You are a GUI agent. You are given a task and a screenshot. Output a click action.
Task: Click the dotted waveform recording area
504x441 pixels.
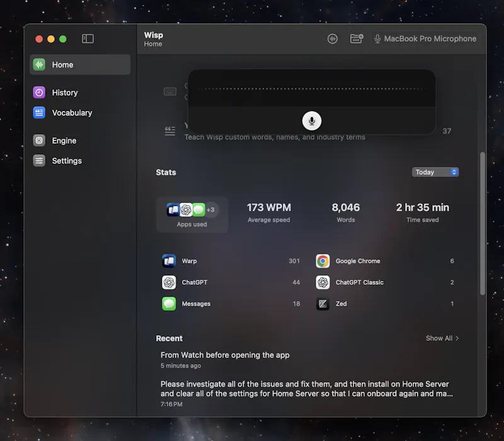(312, 89)
